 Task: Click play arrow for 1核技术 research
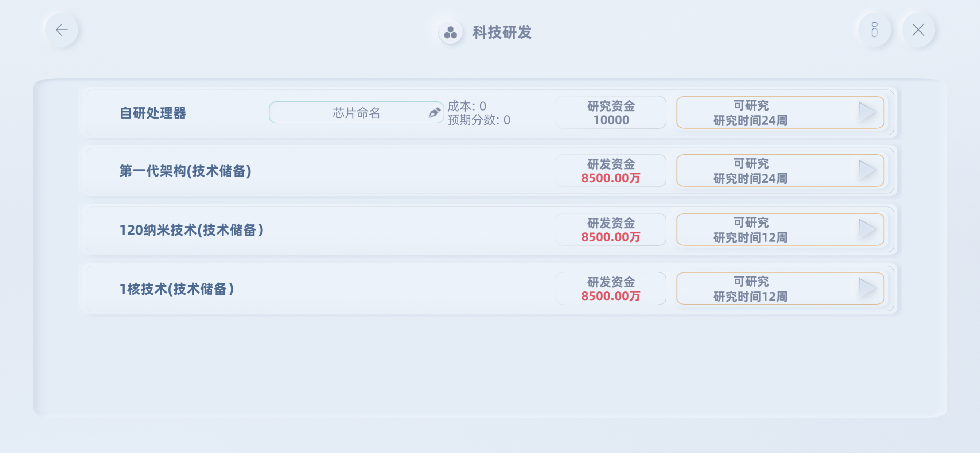(867, 288)
